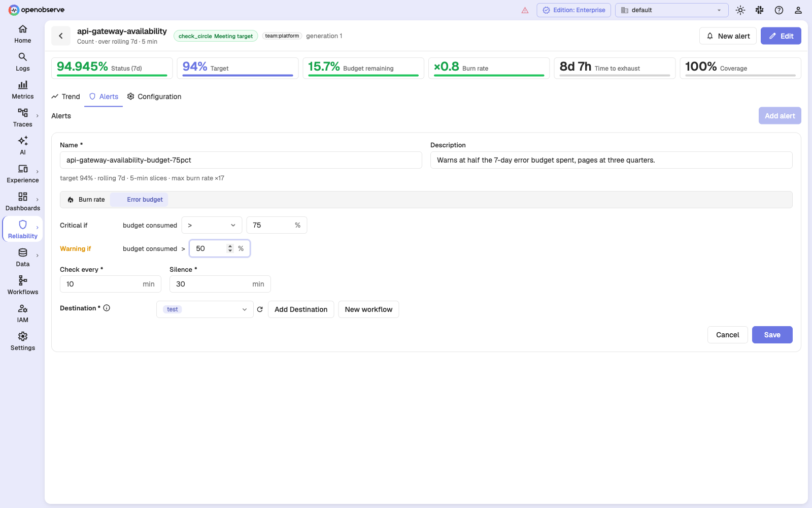Click the ×0.8 Burn rate card
This screenshot has width=812, height=508.
(489, 68)
